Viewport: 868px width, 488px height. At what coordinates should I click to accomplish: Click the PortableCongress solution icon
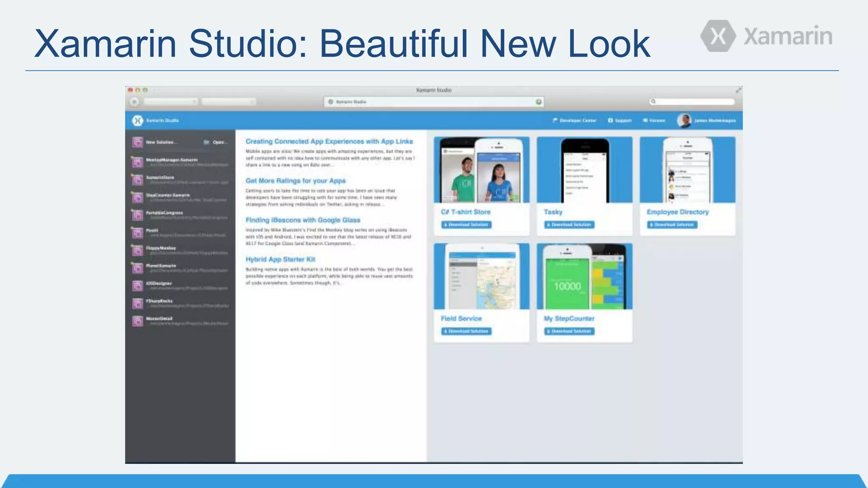137,215
